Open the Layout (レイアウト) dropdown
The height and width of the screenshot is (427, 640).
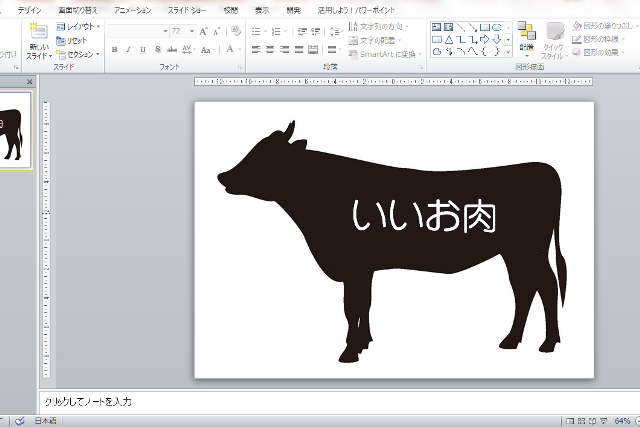pos(78,27)
